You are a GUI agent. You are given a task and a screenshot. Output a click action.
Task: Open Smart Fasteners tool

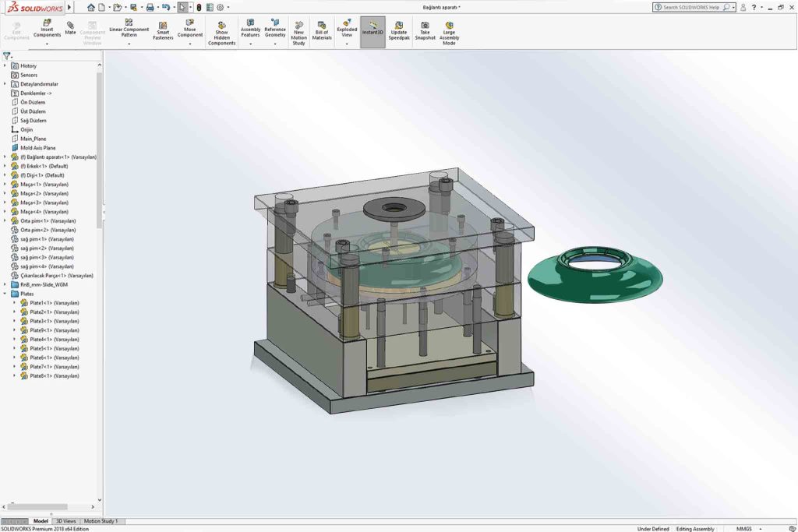[x=163, y=26]
